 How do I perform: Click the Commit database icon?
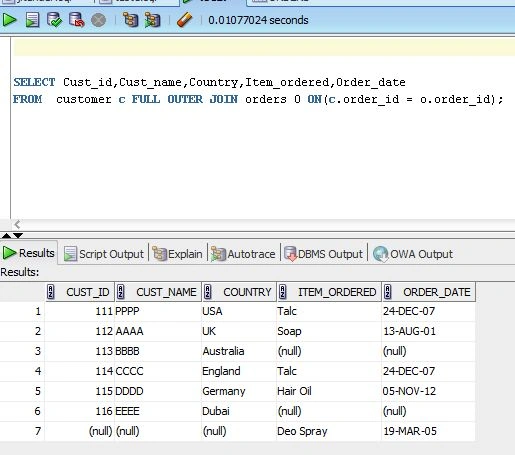pos(54,20)
